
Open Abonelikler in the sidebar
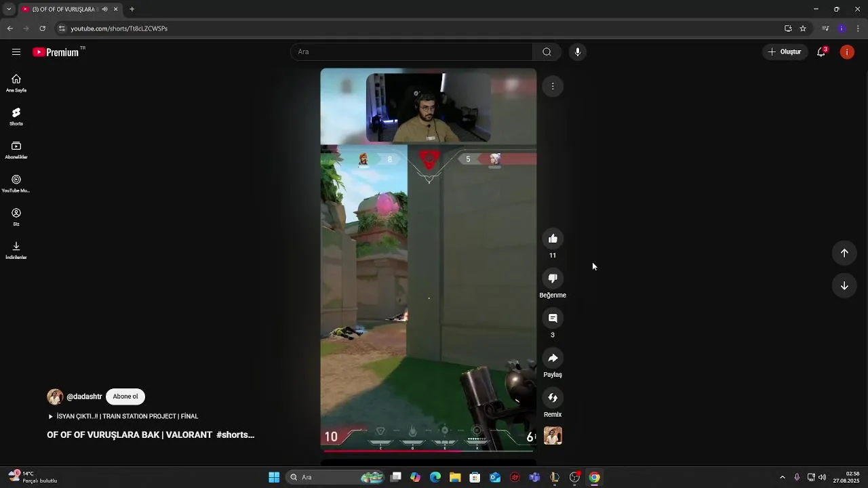pyautogui.click(x=16, y=150)
